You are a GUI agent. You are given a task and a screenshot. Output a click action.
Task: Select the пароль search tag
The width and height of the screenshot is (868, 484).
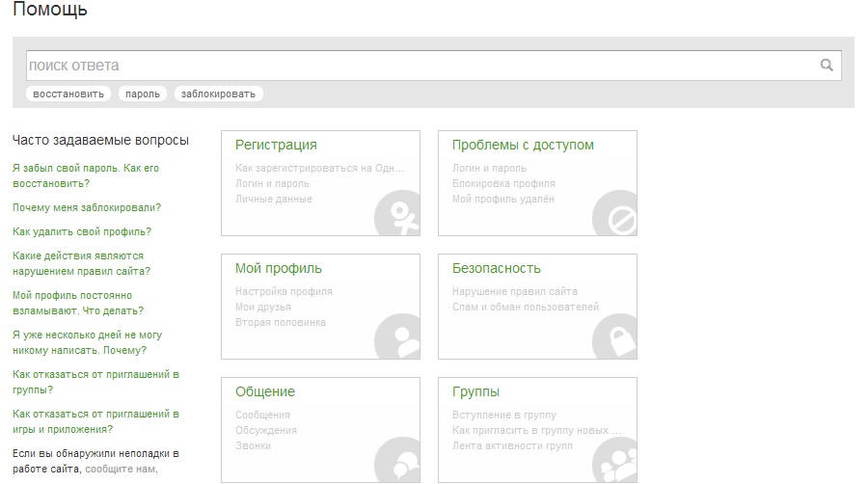(x=143, y=94)
